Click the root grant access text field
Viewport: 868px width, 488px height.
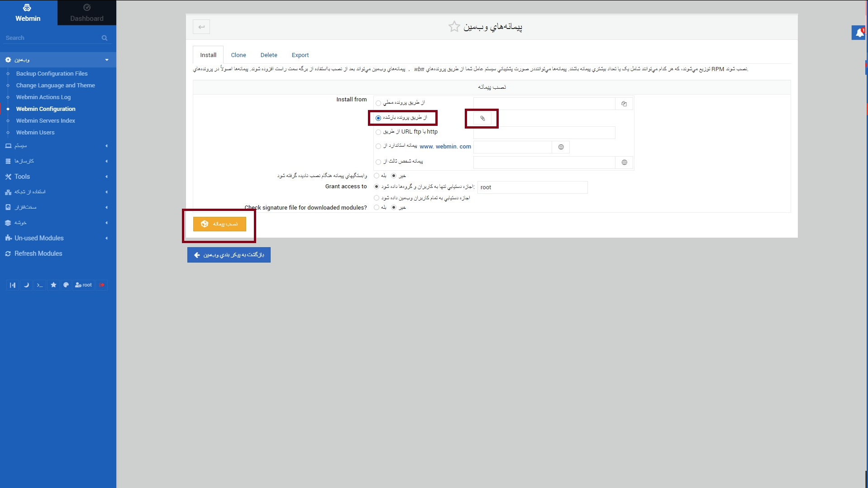[532, 187]
